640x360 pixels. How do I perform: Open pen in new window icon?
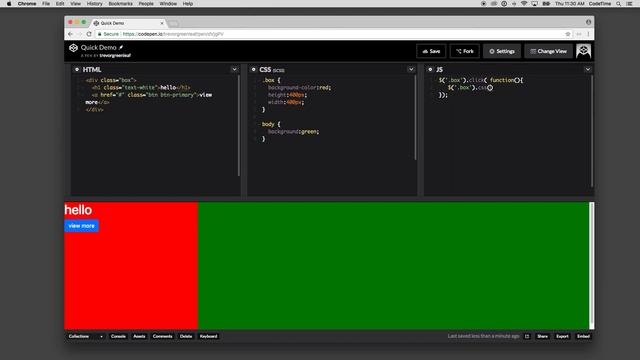[527, 336]
